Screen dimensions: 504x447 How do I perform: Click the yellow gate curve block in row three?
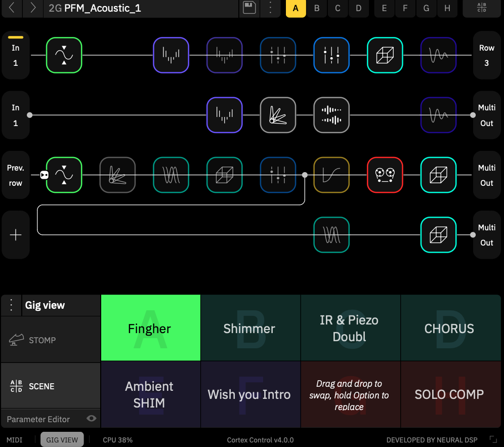[x=331, y=175]
